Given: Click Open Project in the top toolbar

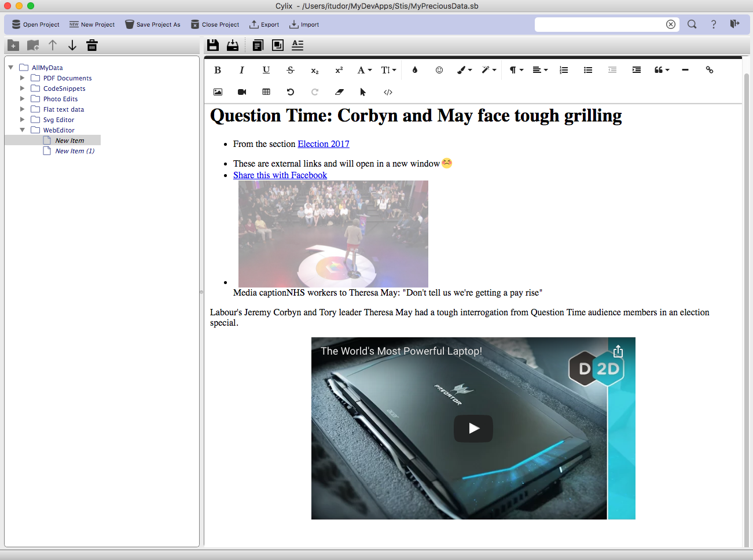Looking at the screenshot, I should [x=35, y=24].
